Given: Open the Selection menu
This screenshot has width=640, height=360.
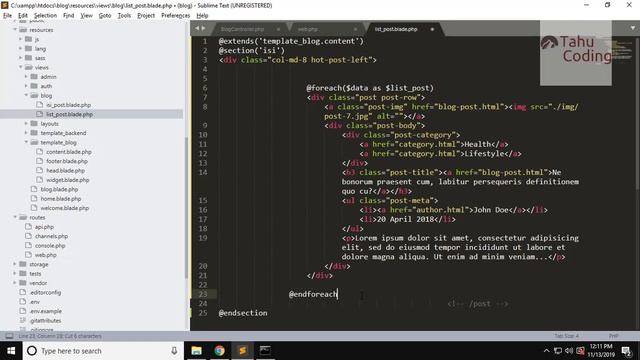Looking at the screenshot, I should click(x=45, y=16).
